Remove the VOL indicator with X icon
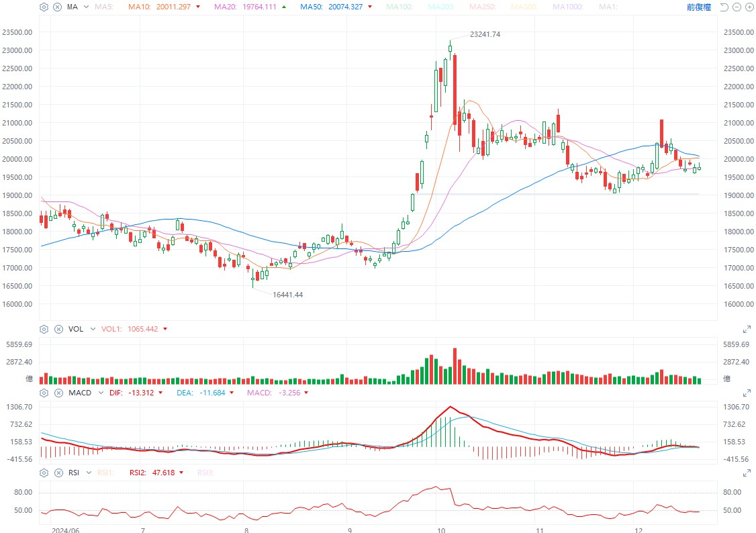756x533 pixels. pyautogui.click(x=58, y=329)
